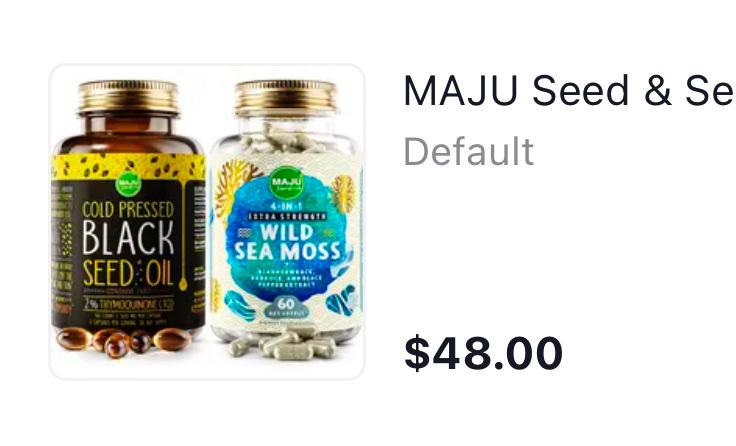Viewport: 736px width, 446px height.
Task: Click the oil drop icon beside OIL text
Action: (183, 283)
